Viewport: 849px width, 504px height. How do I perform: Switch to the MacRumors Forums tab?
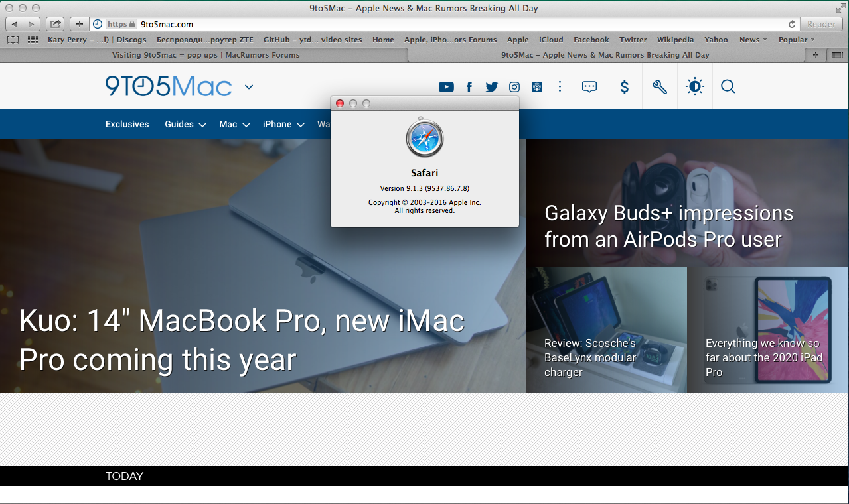click(x=206, y=55)
